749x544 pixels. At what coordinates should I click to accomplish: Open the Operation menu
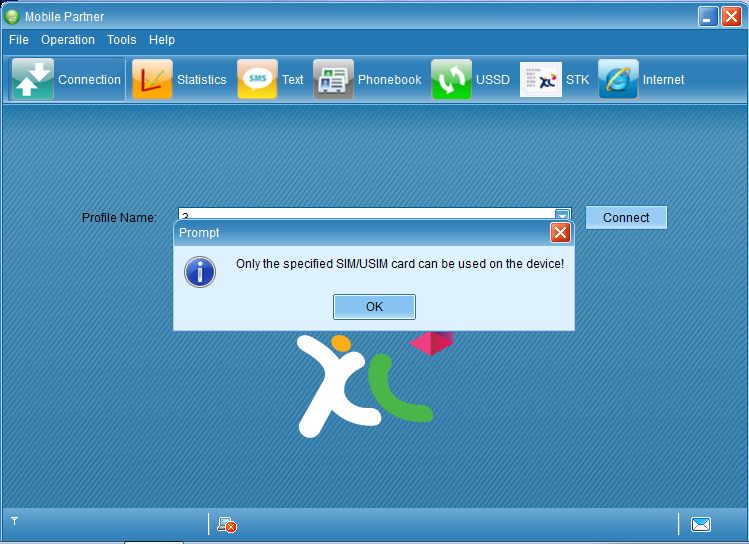pos(68,40)
